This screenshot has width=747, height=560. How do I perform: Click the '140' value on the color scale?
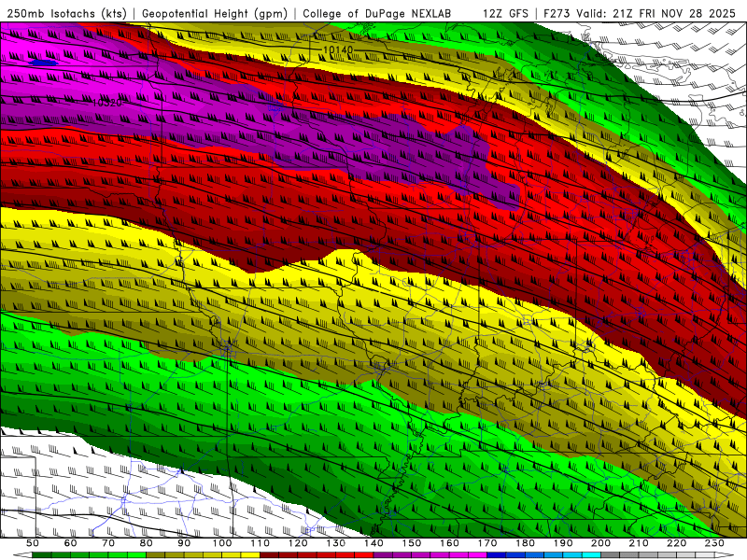[373, 543]
